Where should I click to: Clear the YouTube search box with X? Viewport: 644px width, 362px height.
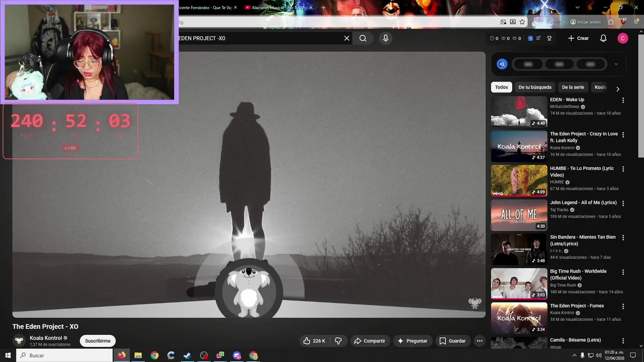(347, 38)
